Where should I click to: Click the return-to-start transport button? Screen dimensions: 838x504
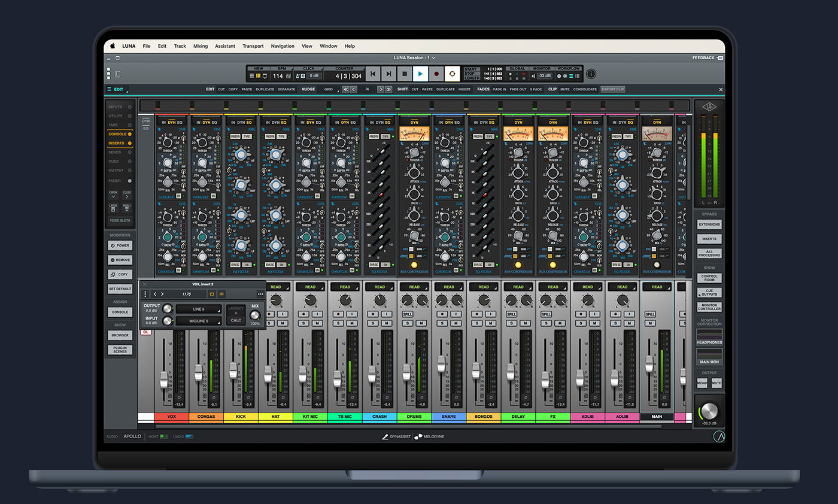point(373,74)
